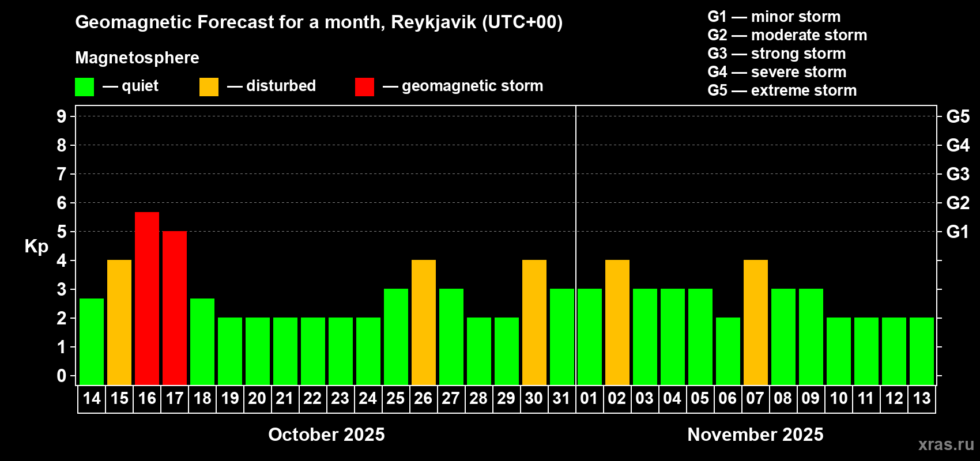
Task: Click the 'Magnetosphere' heading
Action: click(137, 58)
